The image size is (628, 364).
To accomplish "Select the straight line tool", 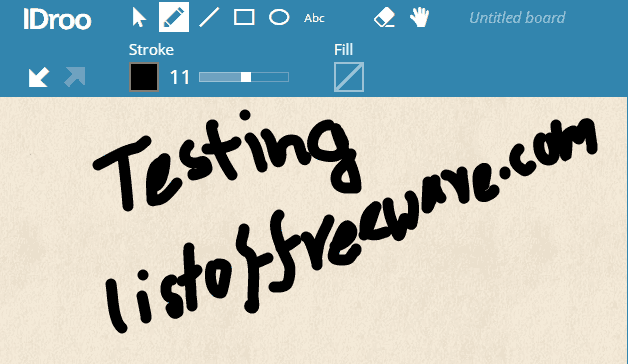I will (209, 18).
